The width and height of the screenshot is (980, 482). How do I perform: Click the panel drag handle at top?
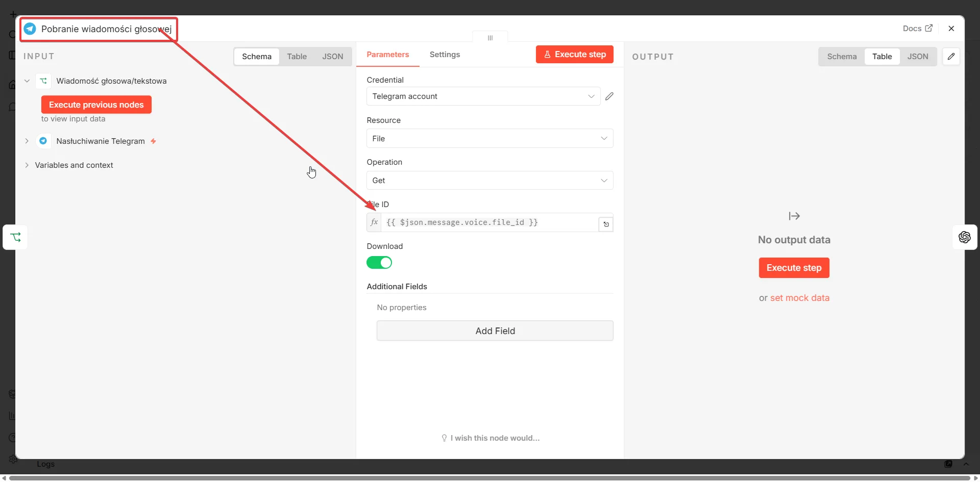click(490, 38)
